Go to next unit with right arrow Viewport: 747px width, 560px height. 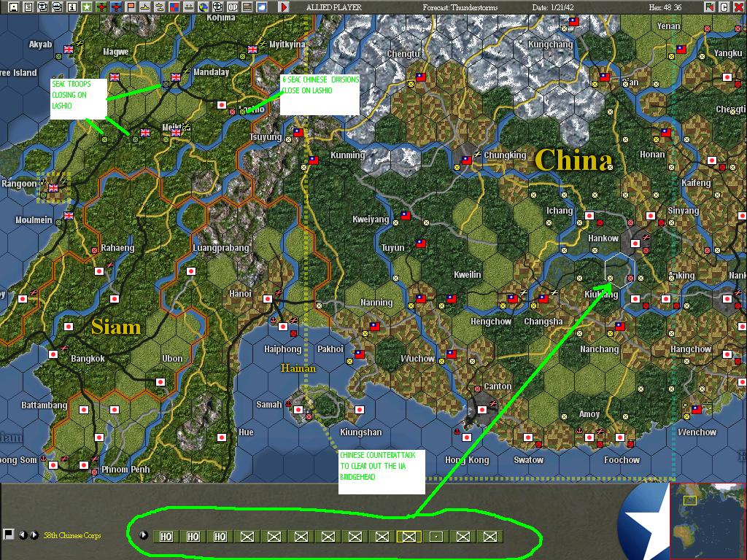click(34, 534)
